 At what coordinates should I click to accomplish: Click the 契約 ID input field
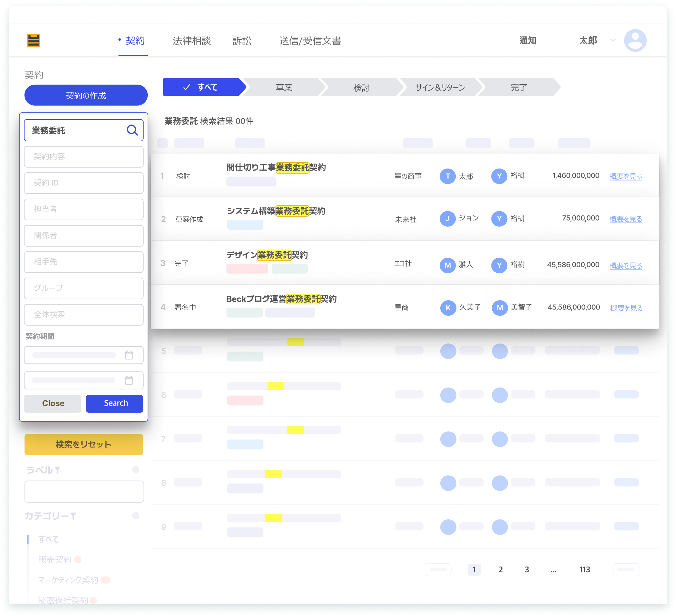(x=83, y=183)
